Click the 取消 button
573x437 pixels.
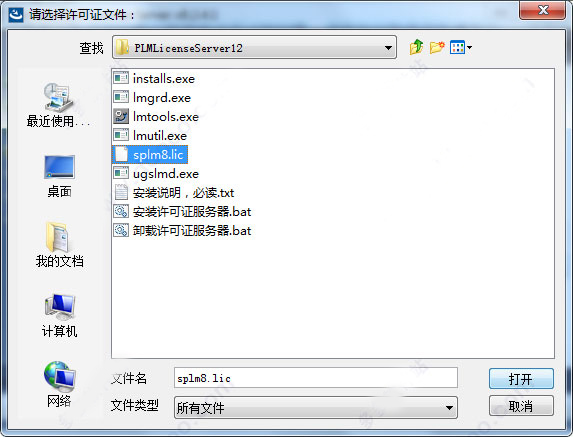point(521,406)
